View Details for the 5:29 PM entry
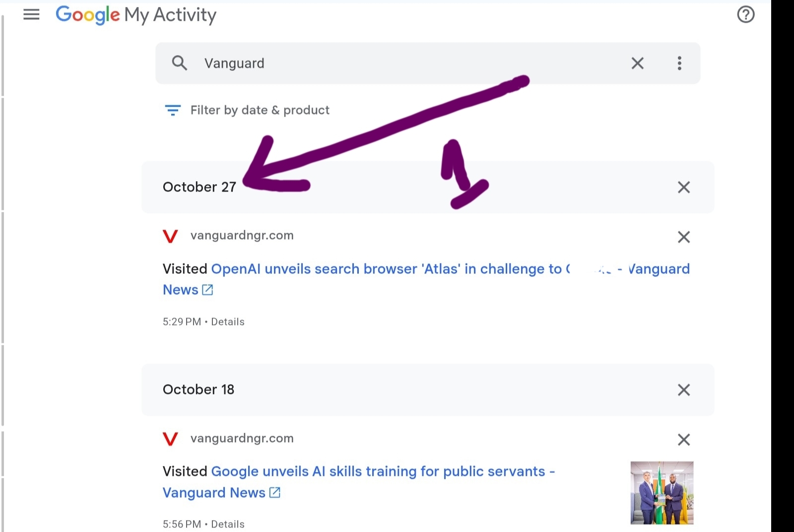Screen dimensions: 794x532 [228, 322]
